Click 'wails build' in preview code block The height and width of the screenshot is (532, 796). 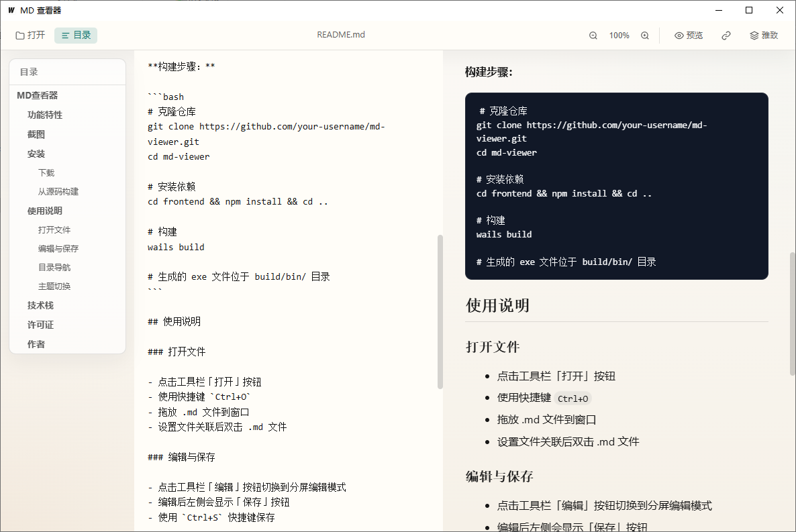[504, 235]
